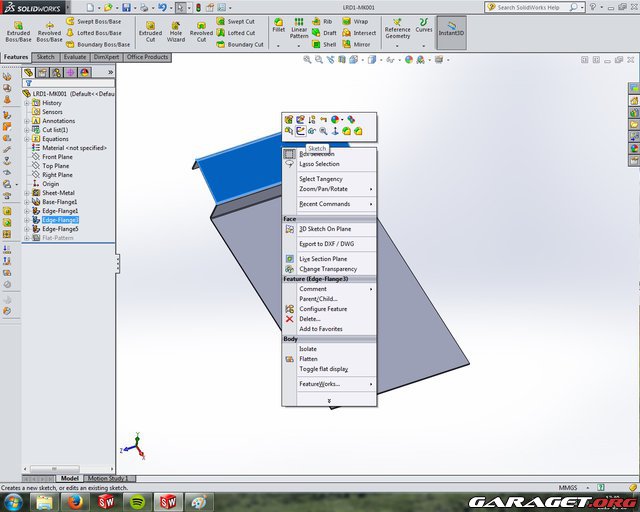
Task: Click the Extruded Boss/Base tool
Action: (18, 30)
